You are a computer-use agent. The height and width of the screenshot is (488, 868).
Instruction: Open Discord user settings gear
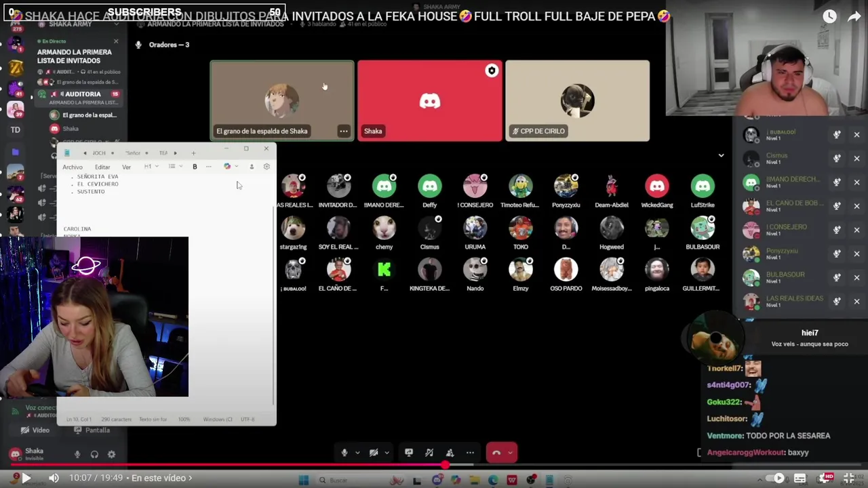click(111, 455)
